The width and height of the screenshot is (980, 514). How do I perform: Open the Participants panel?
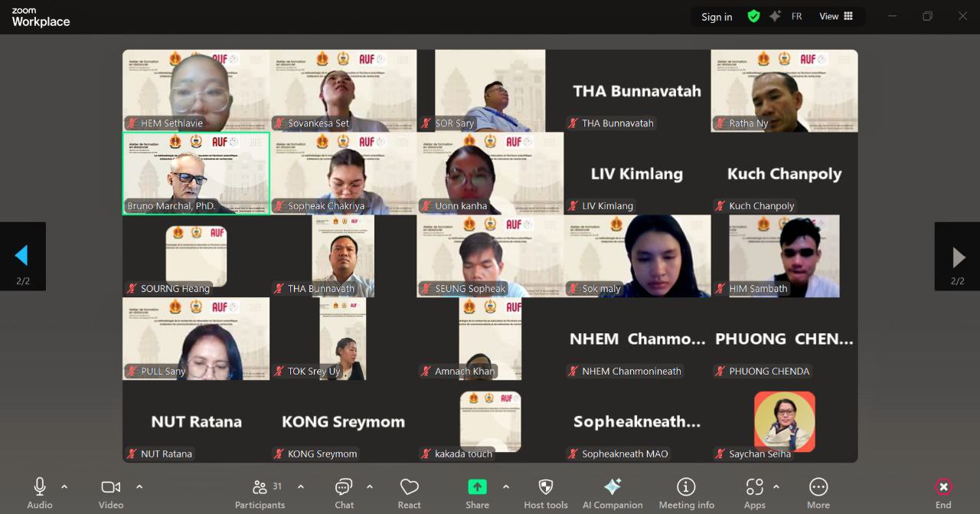click(x=260, y=493)
